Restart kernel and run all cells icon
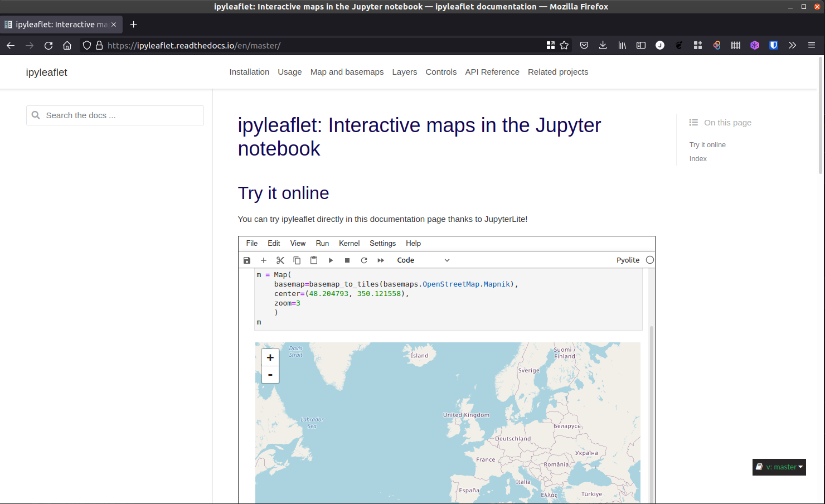 pyautogui.click(x=381, y=260)
